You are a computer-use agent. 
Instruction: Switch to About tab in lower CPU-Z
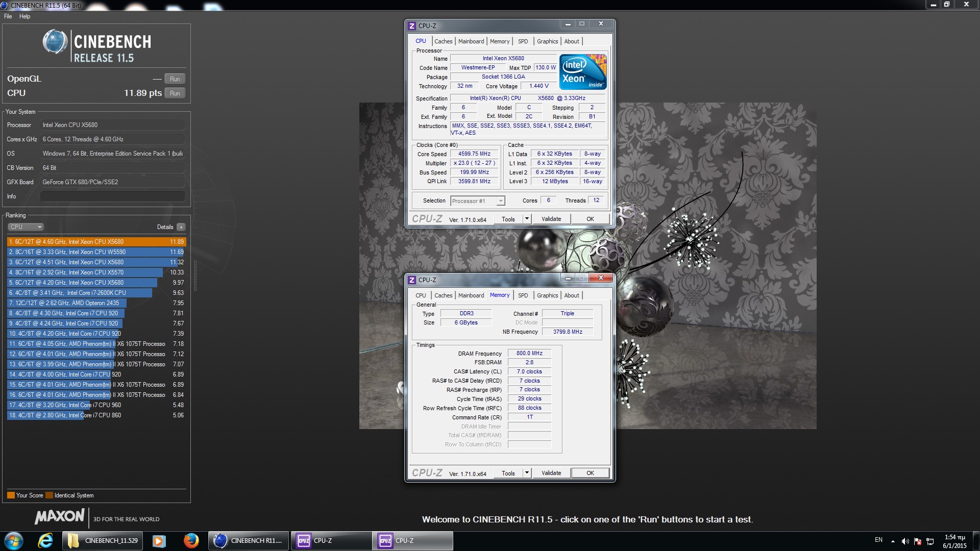tap(572, 295)
